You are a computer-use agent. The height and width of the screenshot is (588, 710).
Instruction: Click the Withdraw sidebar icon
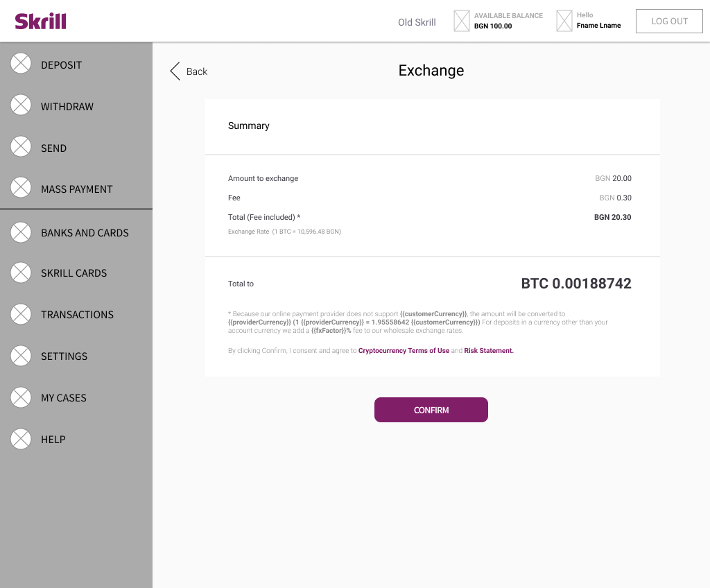[x=21, y=105]
